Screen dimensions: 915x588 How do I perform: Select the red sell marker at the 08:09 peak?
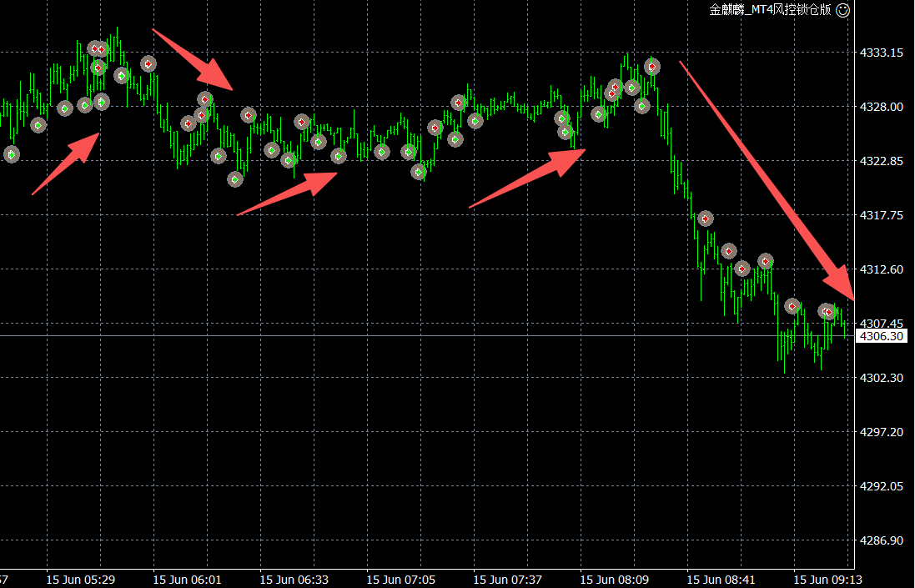(x=651, y=67)
